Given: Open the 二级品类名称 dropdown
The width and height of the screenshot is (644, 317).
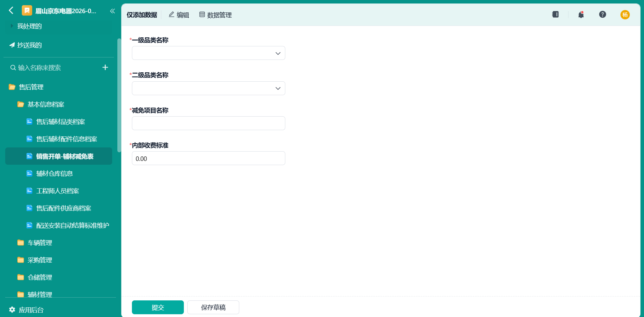Looking at the screenshot, I should [208, 88].
